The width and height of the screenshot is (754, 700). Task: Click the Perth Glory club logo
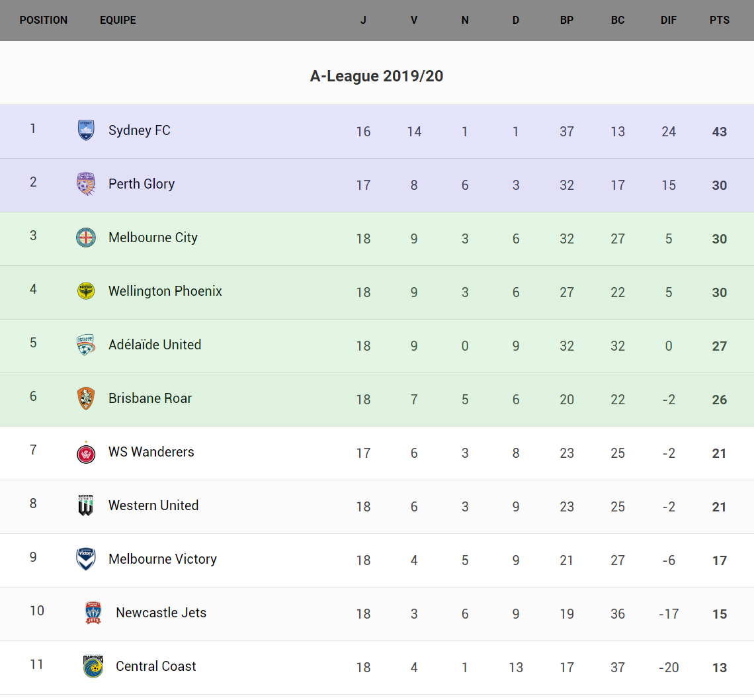(86, 184)
